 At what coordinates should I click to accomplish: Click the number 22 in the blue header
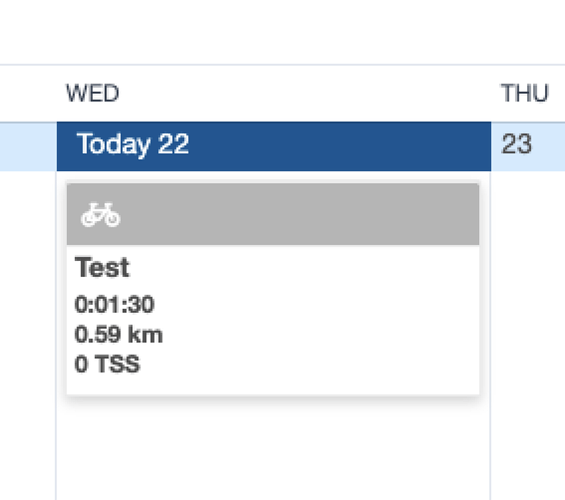[173, 144]
